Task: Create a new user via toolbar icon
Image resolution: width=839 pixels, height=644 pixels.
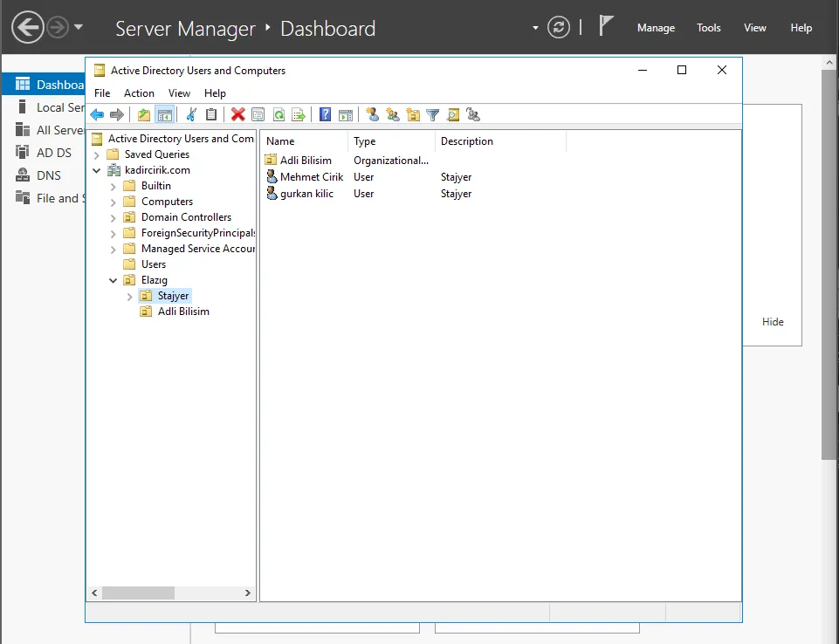Action: (373, 114)
